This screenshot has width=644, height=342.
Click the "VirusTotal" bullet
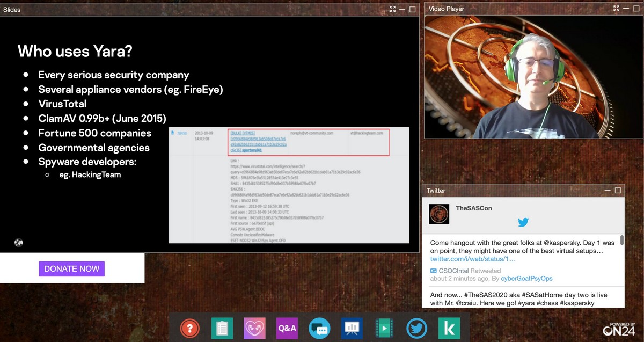tap(62, 104)
